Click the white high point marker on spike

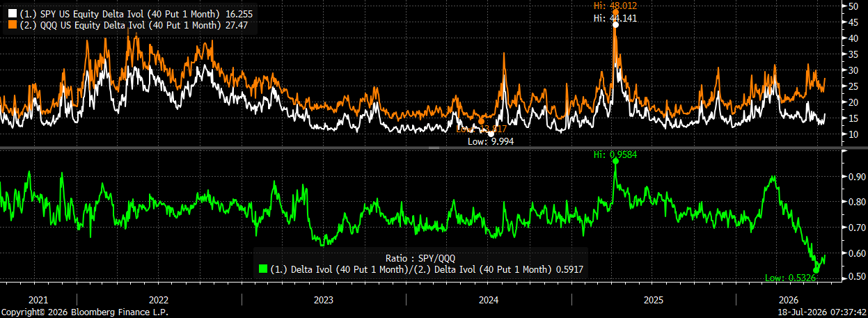click(x=615, y=25)
